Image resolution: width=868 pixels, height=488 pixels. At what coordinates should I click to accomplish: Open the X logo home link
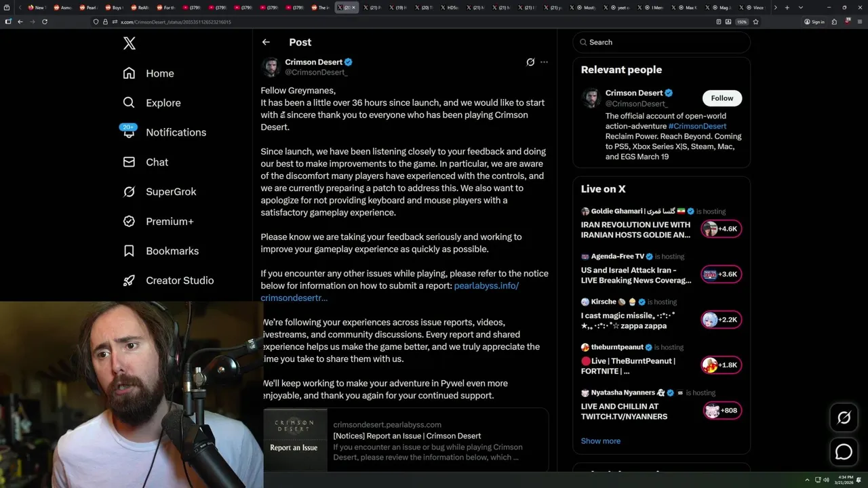(130, 43)
